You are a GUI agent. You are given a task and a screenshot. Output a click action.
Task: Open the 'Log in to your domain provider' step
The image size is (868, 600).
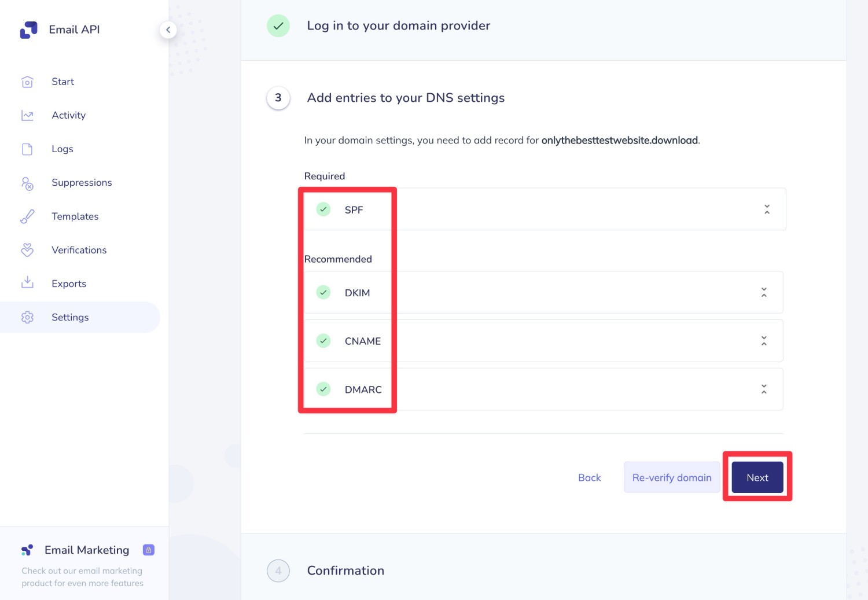399,25
